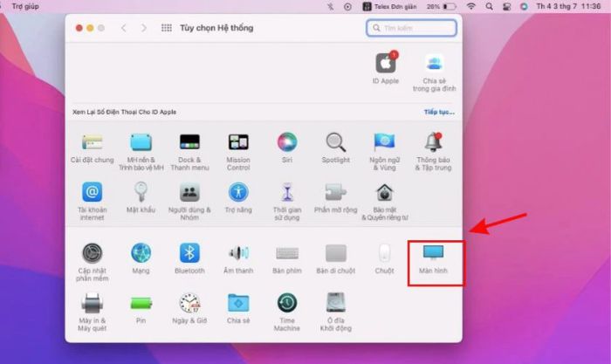Click the Bluetooth menu bar icon
Screen dimensions: 611x364
point(331,6)
